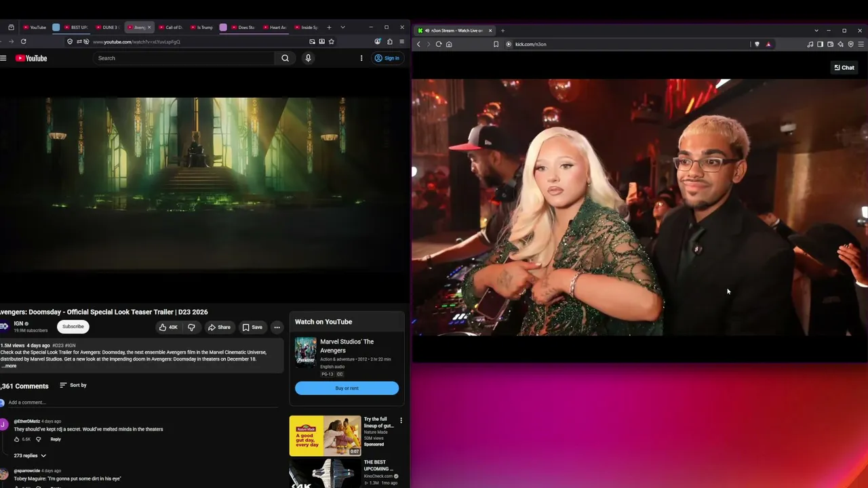Switch to the Heart Ac tab

(x=275, y=27)
